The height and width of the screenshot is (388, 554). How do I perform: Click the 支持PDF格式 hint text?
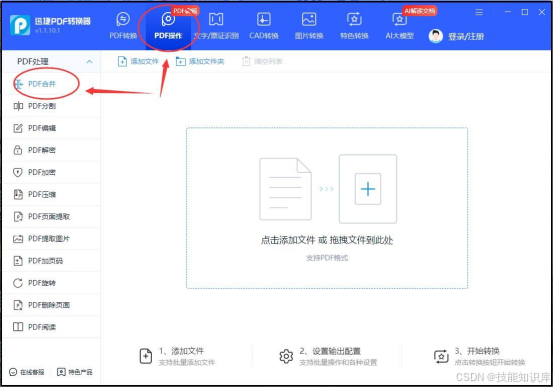tap(327, 258)
